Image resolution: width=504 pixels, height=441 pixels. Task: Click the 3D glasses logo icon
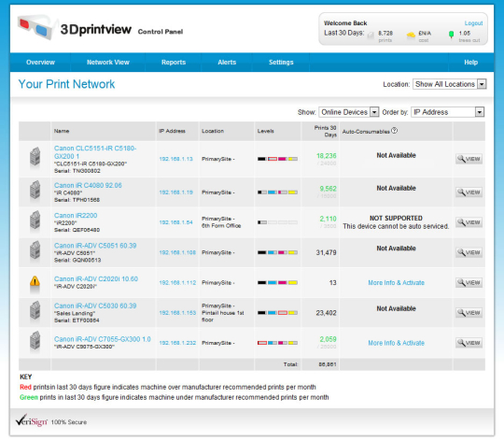pyautogui.click(x=35, y=27)
